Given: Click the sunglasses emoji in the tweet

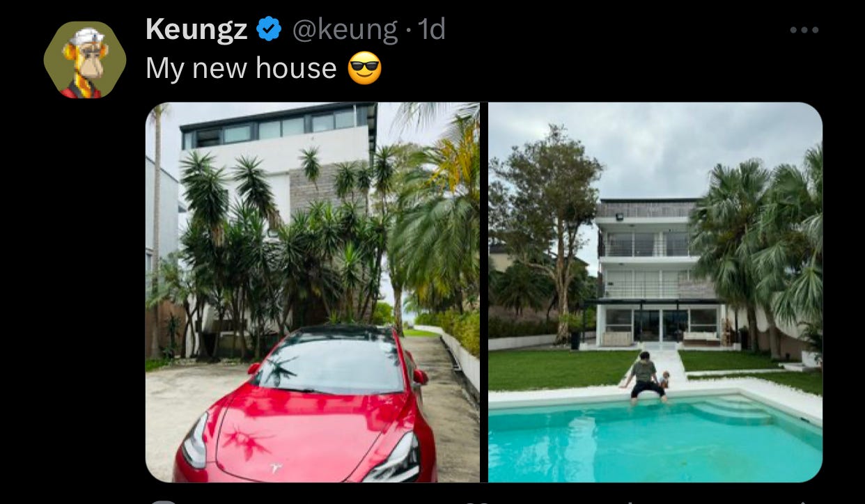Looking at the screenshot, I should [x=364, y=68].
